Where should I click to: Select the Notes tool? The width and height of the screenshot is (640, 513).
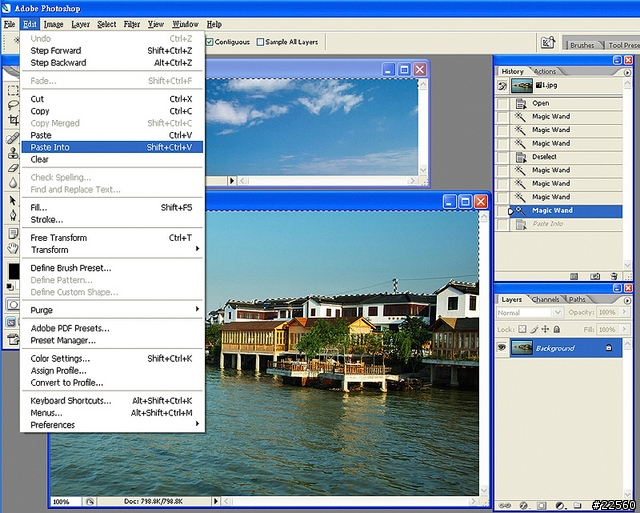pos(13,233)
